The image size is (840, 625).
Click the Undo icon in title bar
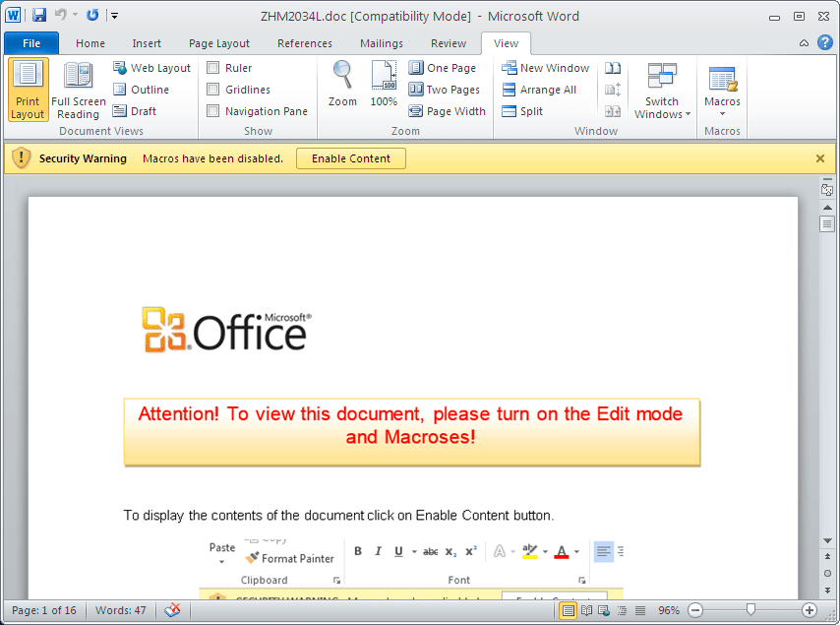coord(61,15)
